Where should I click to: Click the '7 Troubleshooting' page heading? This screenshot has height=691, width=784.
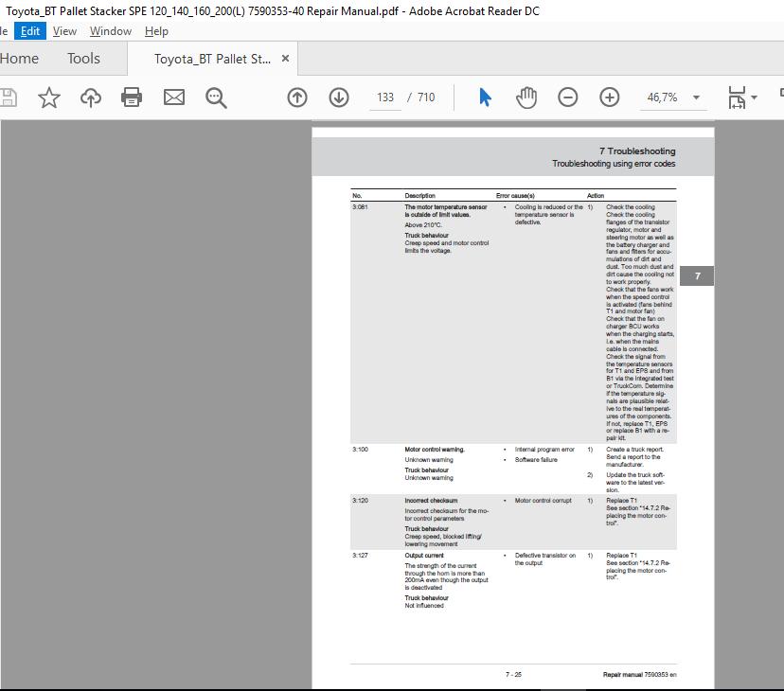tap(637, 151)
